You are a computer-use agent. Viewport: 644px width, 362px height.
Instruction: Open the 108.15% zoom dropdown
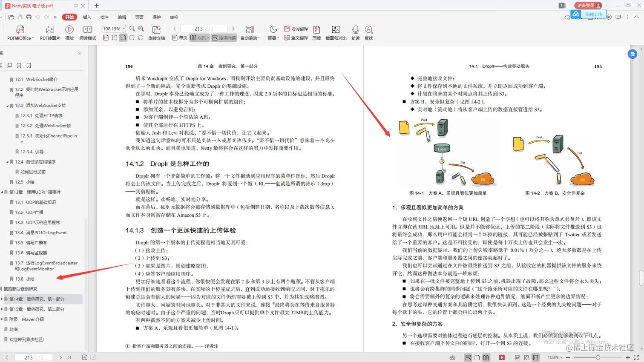[124, 29]
